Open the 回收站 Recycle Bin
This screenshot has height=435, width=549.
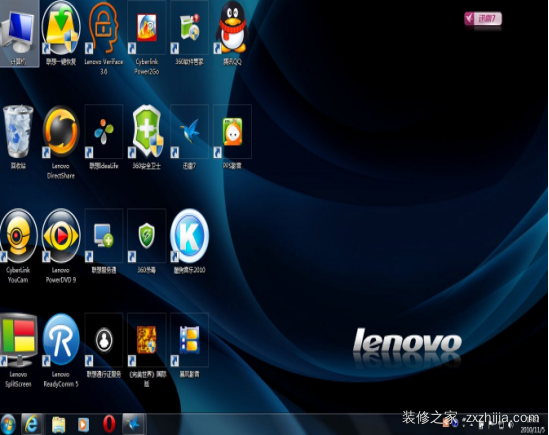tap(18, 137)
